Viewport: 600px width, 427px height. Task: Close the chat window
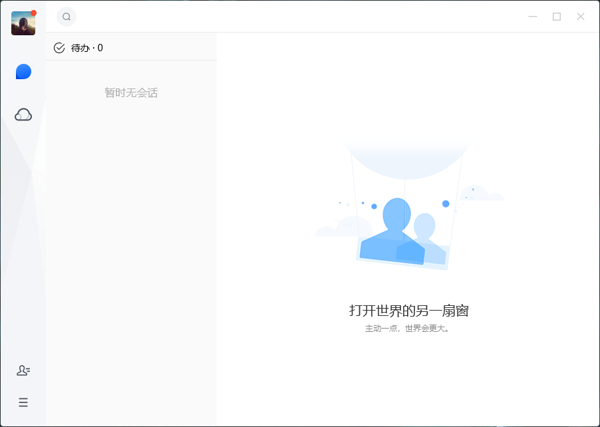point(581,17)
